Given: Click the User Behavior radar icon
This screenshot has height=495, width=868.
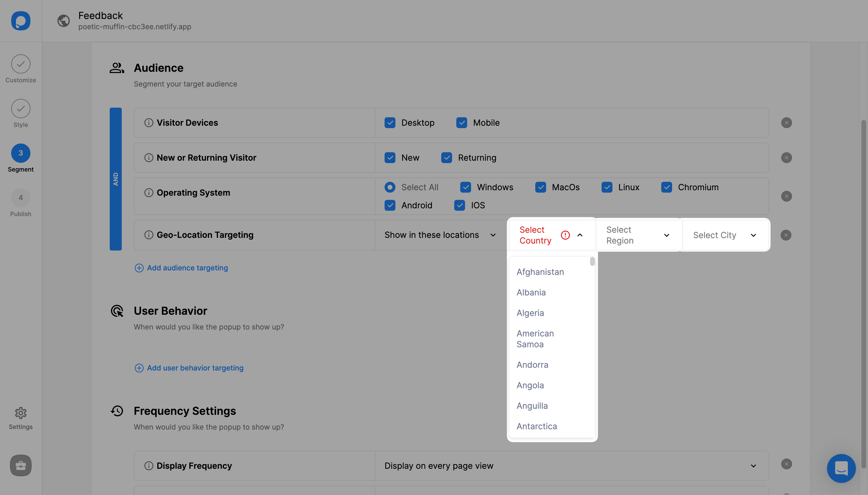Looking at the screenshot, I should [116, 312].
